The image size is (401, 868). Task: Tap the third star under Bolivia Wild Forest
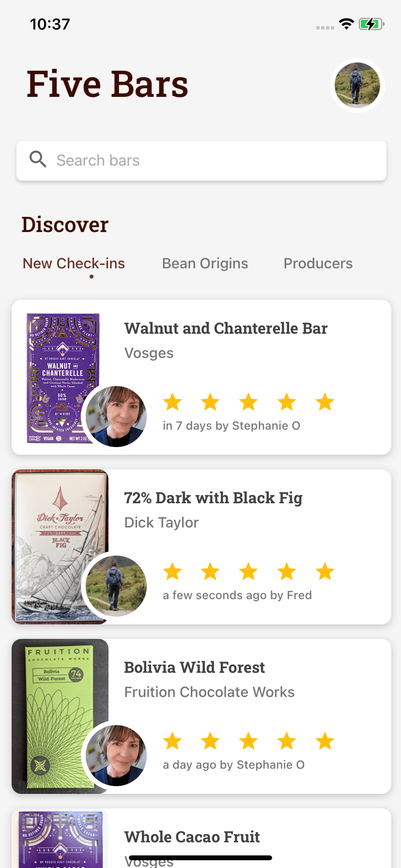click(248, 741)
